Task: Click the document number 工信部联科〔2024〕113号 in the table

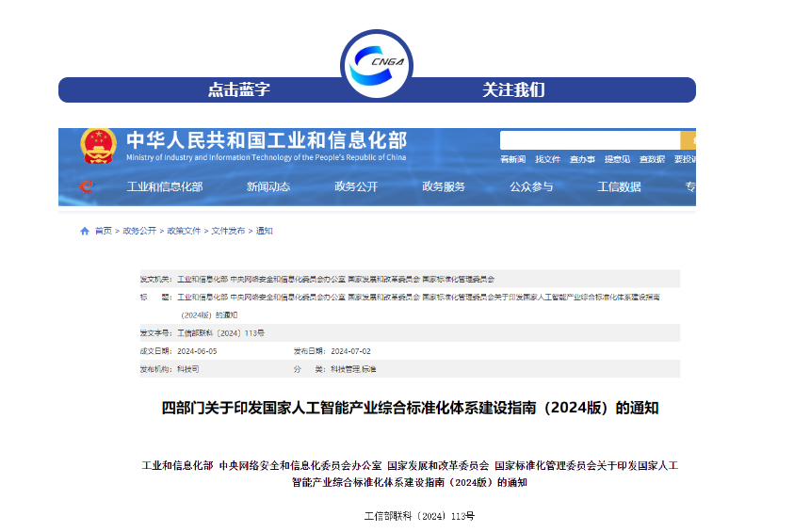Action: 220,333
